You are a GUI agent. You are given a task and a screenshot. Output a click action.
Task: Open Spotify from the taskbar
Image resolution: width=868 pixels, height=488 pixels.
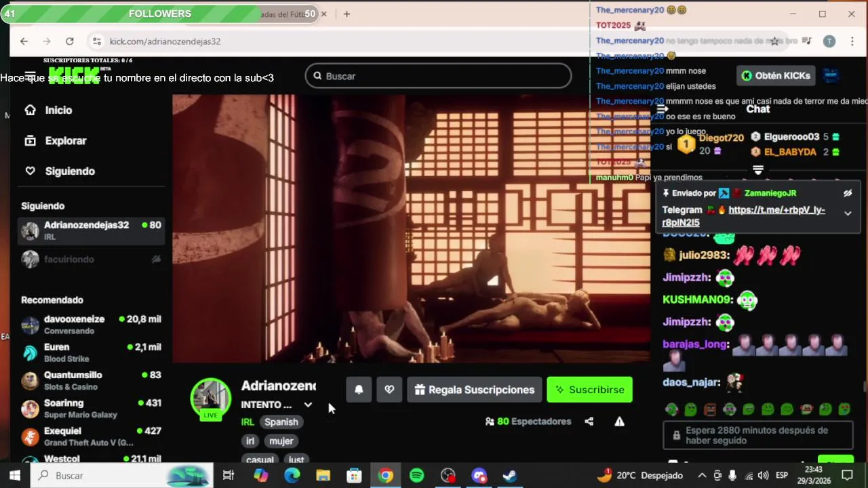click(x=416, y=476)
